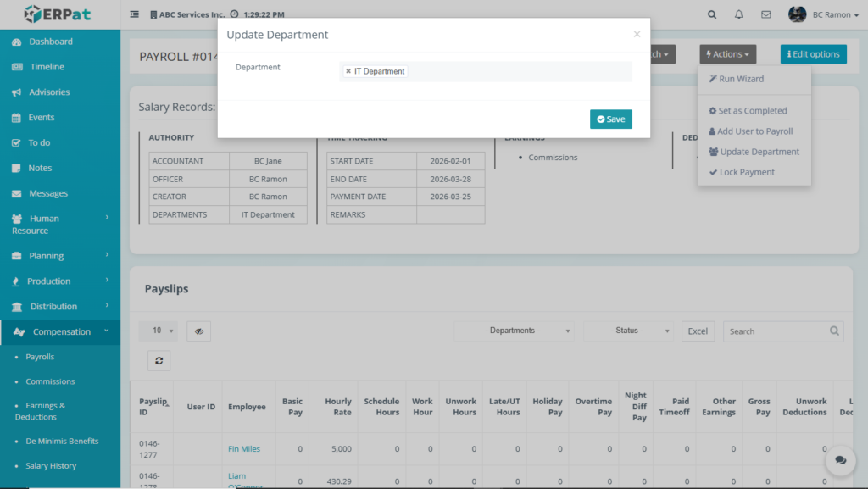Image resolution: width=868 pixels, height=489 pixels.
Task: Toggle the sidebar hamburger menu icon
Action: (x=135, y=14)
